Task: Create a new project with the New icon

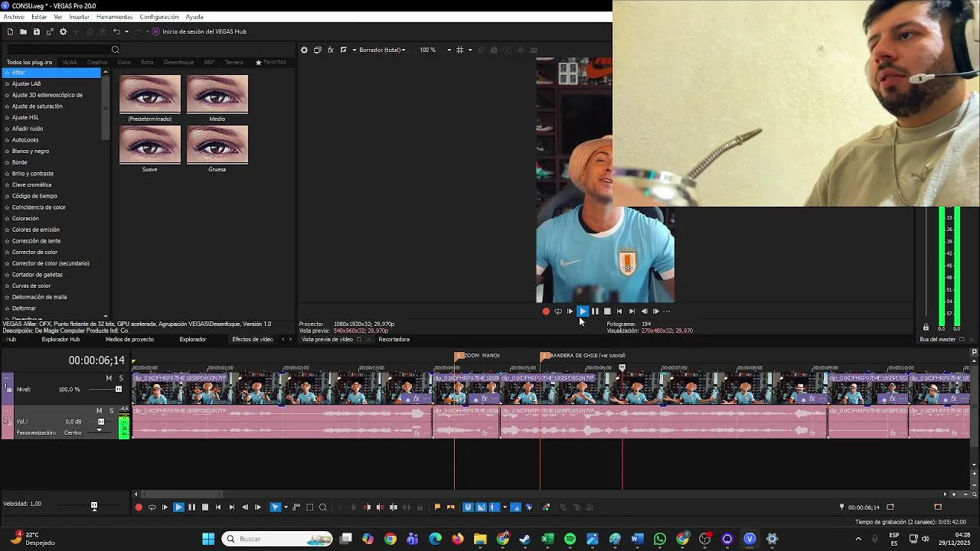Action: pos(10,31)
